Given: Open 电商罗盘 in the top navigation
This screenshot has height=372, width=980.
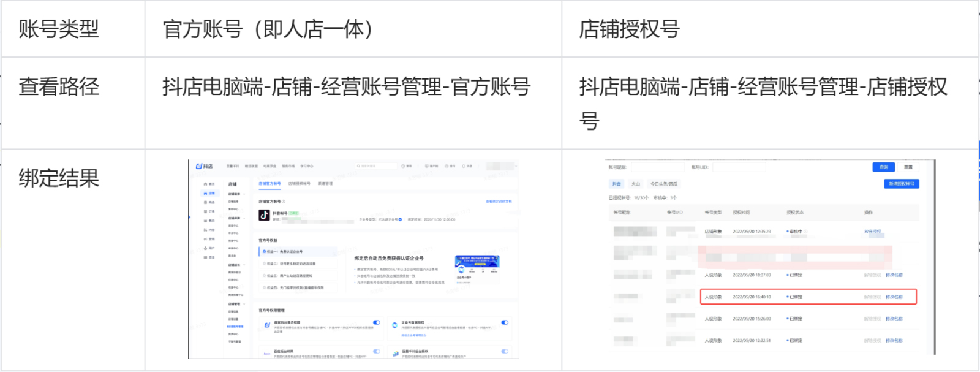Looking at the screenshot, I should click(269, 166).
